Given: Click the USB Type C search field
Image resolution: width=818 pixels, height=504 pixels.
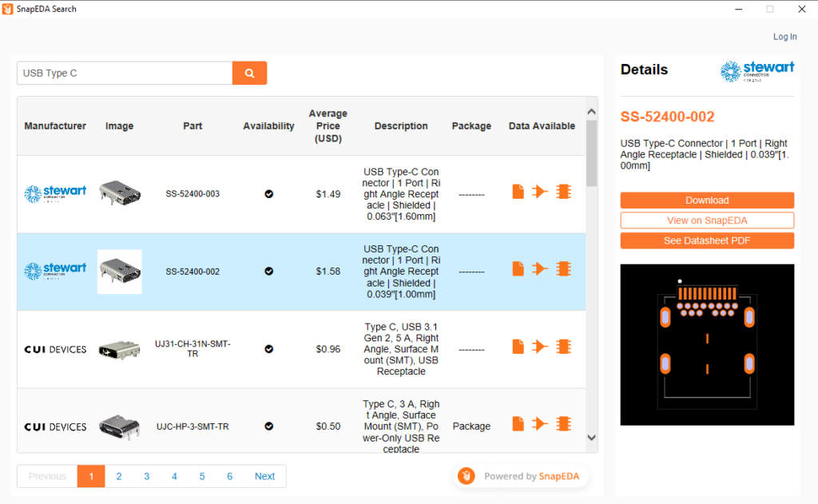Looking at the screenshot, I should [x=125, y=73].
